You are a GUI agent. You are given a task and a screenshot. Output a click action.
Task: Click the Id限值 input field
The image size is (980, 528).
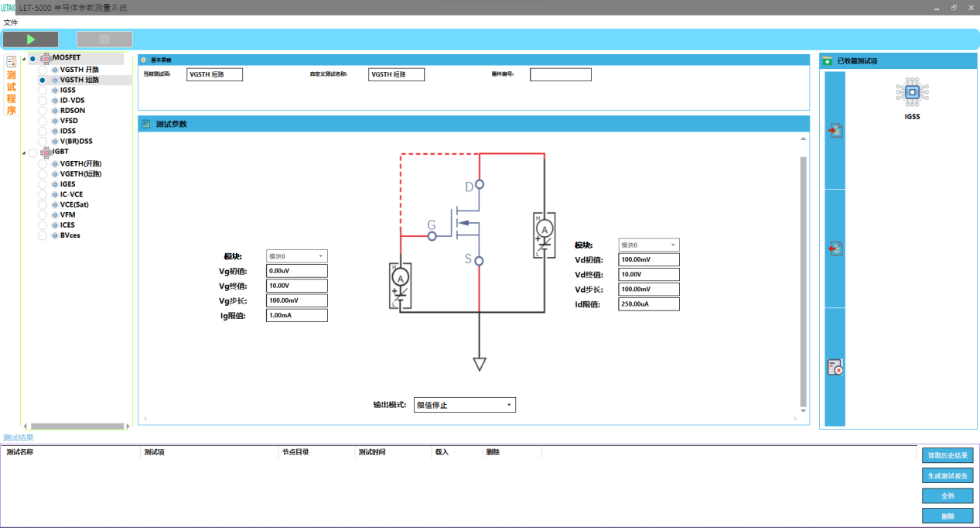point(648,304)
